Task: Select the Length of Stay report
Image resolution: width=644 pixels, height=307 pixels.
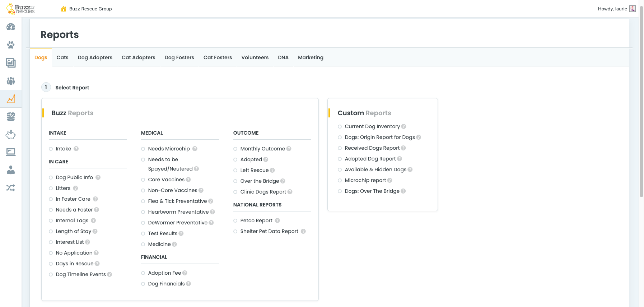Action: pyautogui.click(x=51, y=232)
